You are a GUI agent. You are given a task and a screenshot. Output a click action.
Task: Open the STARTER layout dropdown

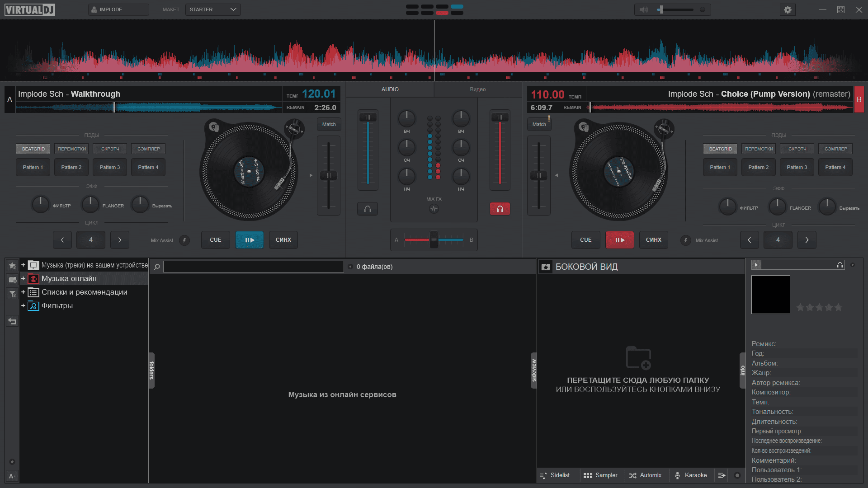(x=213, y=9)
